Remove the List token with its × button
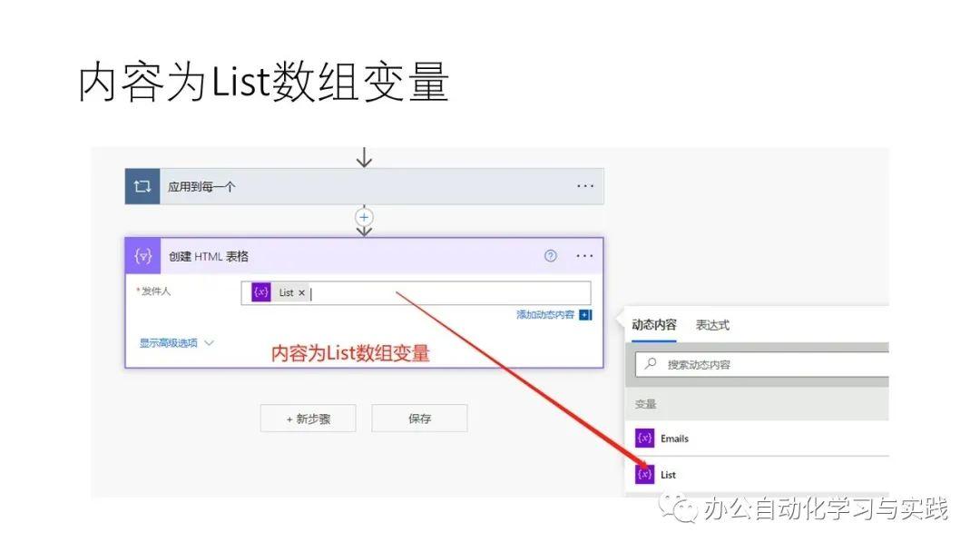Image resolution: width=980 pixels, height=552 pixels. [302, 291]
